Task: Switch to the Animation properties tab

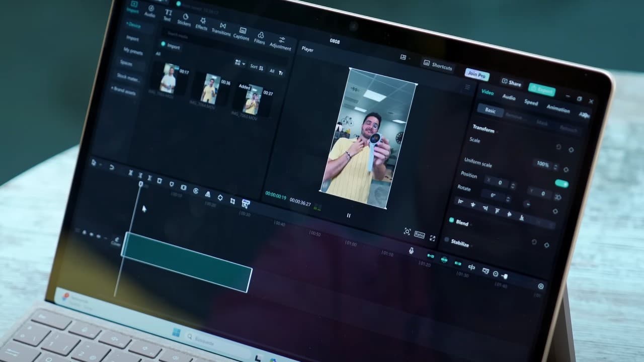Action: (558, 109)
